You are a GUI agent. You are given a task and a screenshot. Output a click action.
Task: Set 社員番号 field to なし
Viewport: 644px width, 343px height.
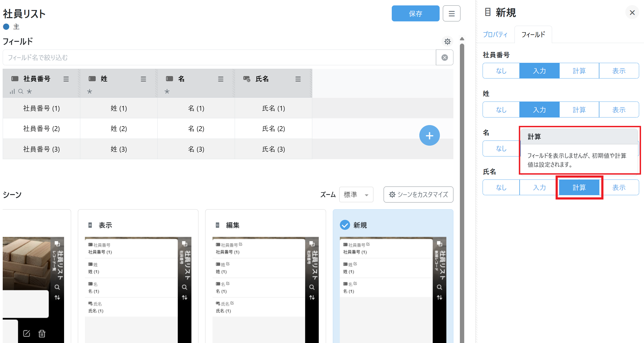501,71
